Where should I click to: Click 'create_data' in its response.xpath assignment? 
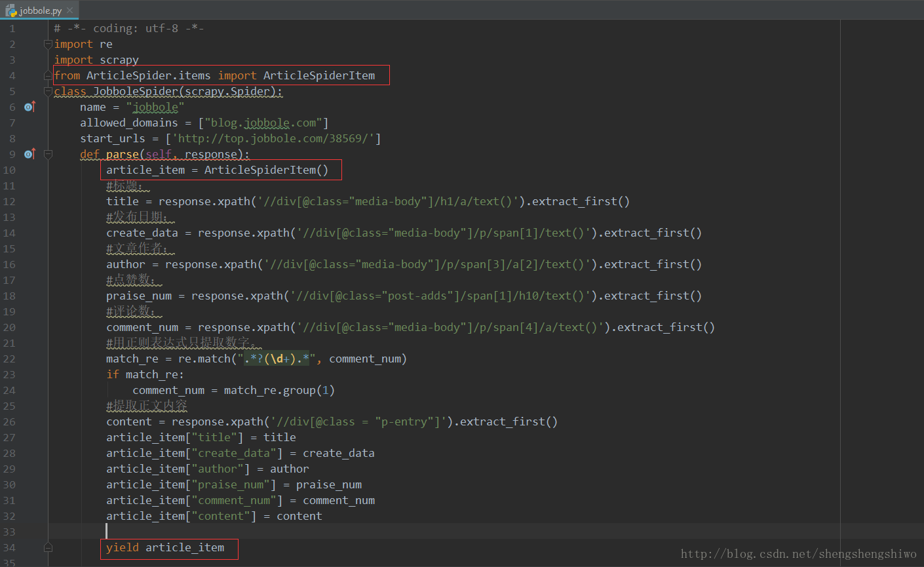pos(142,233)
